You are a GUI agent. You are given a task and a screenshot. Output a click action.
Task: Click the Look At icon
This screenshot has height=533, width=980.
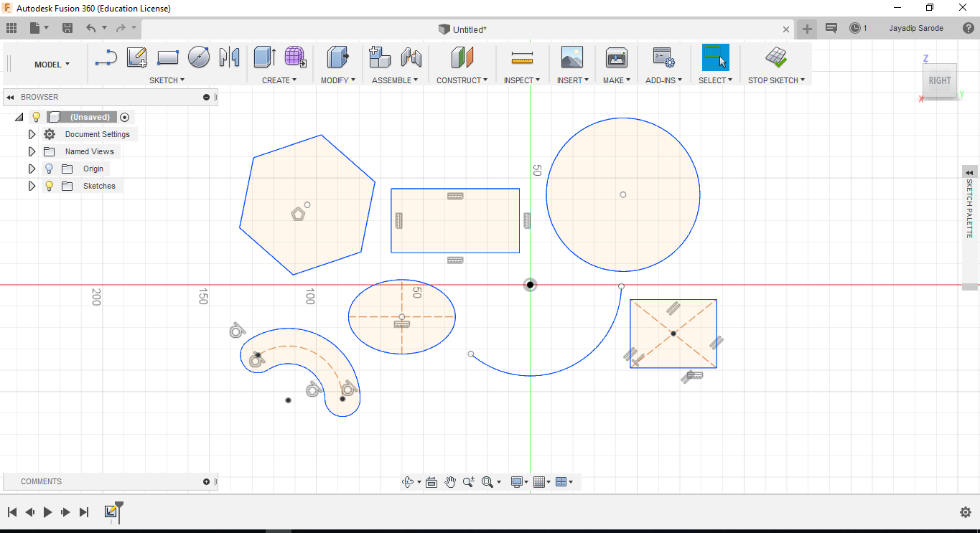point(431,482)
